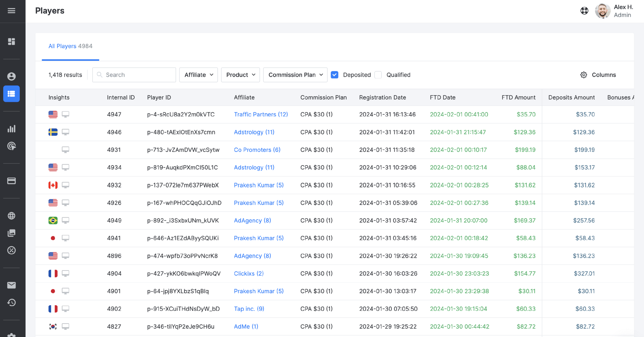644x337 pixels.
Task: Select the players list icon in sidebar
Action: tap(11, 94)
